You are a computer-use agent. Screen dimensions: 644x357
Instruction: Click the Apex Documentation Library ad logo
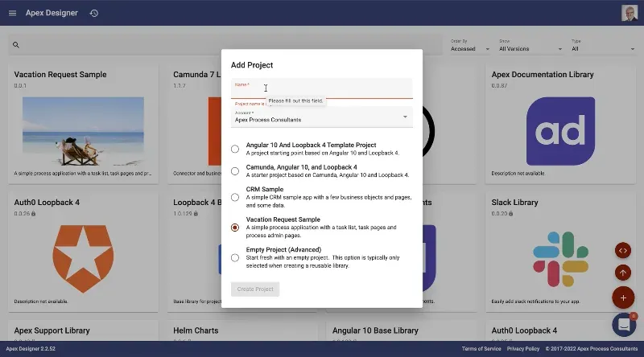[560, 131]
